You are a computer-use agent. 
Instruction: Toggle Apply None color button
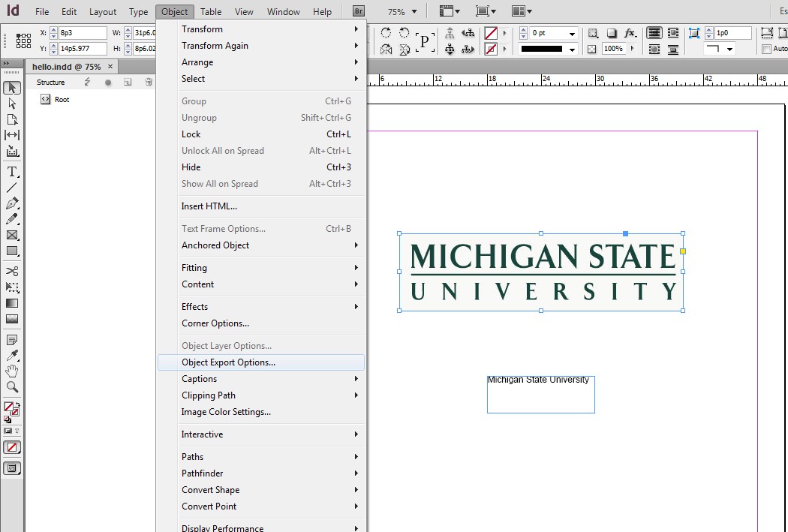[x=12, y=447]
